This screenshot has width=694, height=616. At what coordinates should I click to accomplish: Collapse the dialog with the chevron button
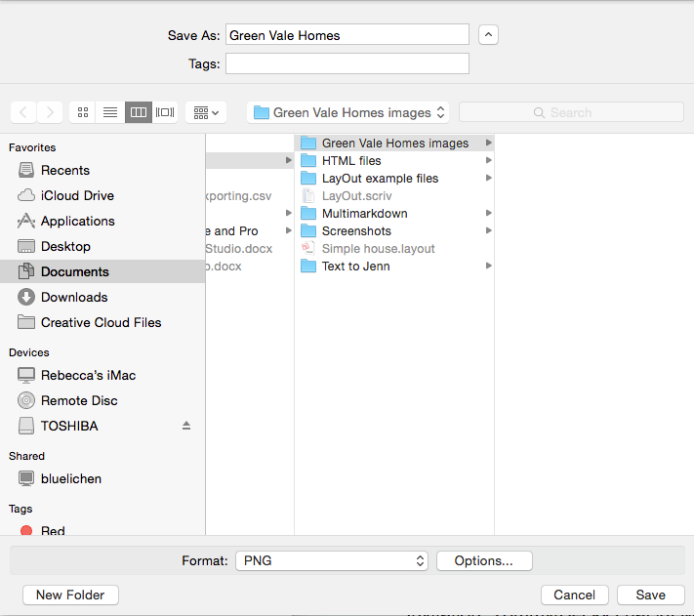pyautogui.click(x=488, y=34)
